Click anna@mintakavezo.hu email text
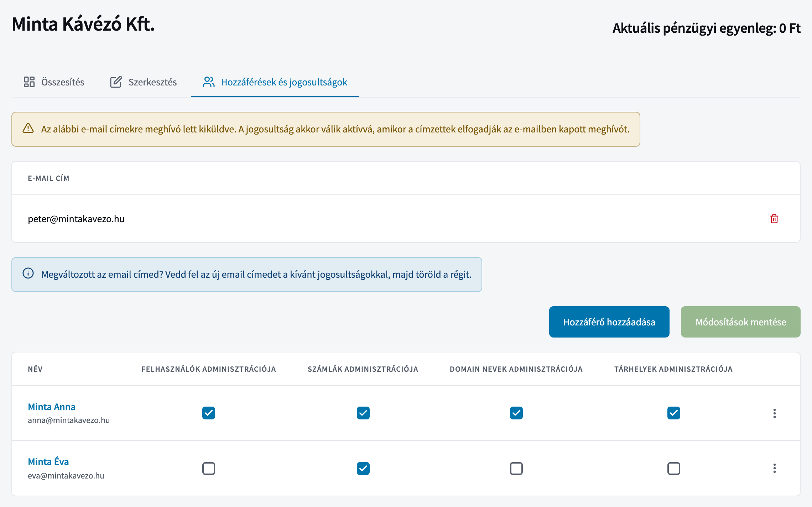This screenshot has width=812, height=507. [69, 420]
